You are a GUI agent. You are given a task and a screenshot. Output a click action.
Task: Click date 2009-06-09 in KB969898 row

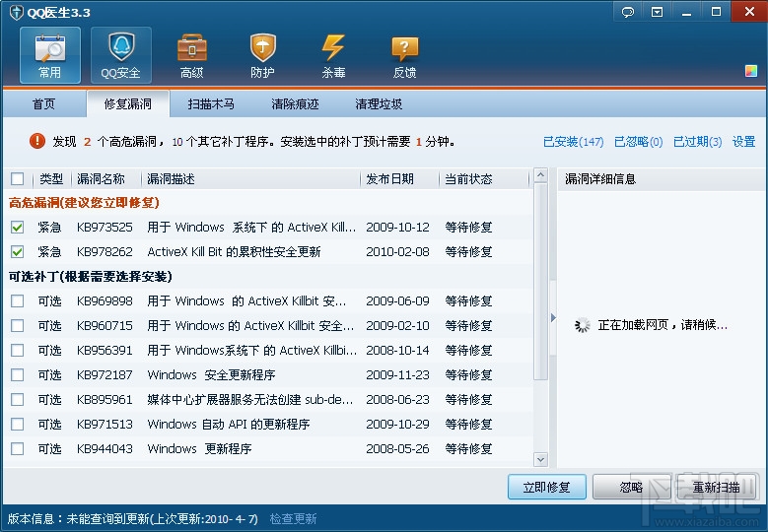coord(397,301)
